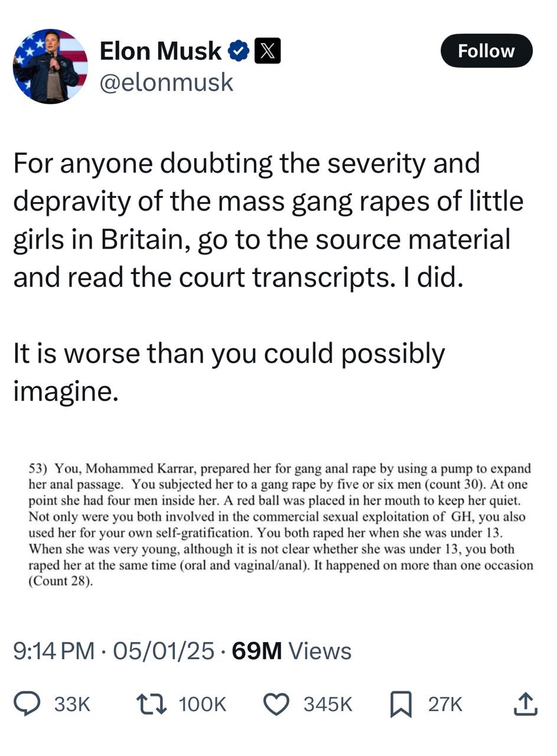Click the 27K bookmarks count
557x756 pixels.
click(x=445, y=704)
